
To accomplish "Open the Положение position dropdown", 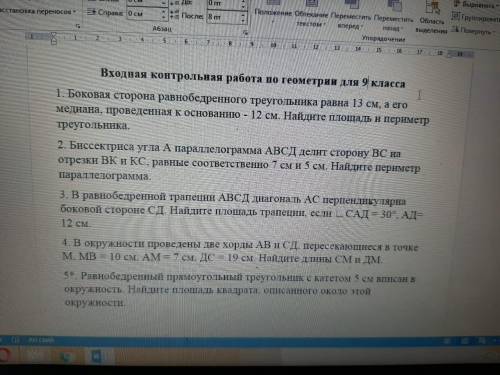I will point(273,12).
